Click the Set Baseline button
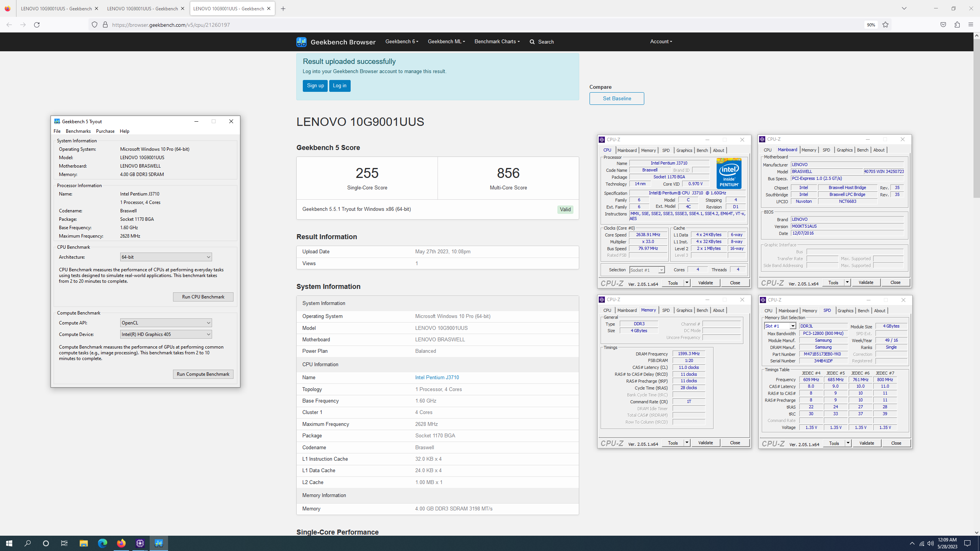 (x=617, y=98)
